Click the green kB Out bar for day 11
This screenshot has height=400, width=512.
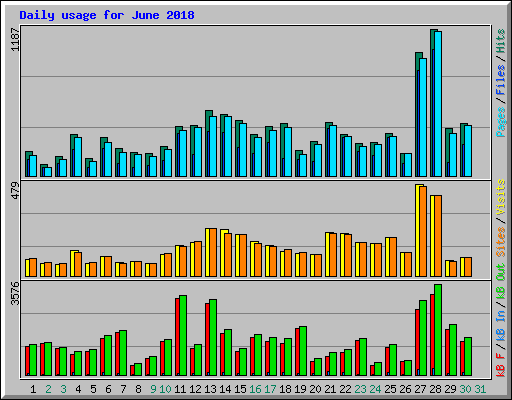click(183, 335)
